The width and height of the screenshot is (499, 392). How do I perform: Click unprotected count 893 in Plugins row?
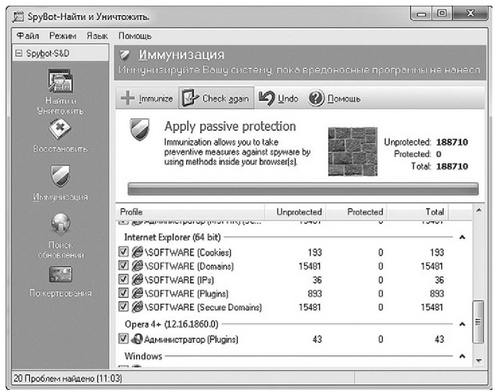(315, 293)
